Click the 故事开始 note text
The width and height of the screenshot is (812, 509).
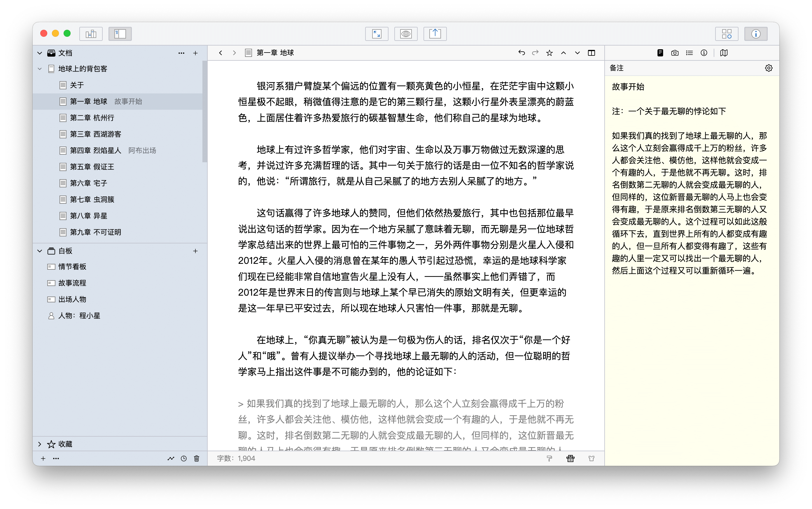[628, 86]
